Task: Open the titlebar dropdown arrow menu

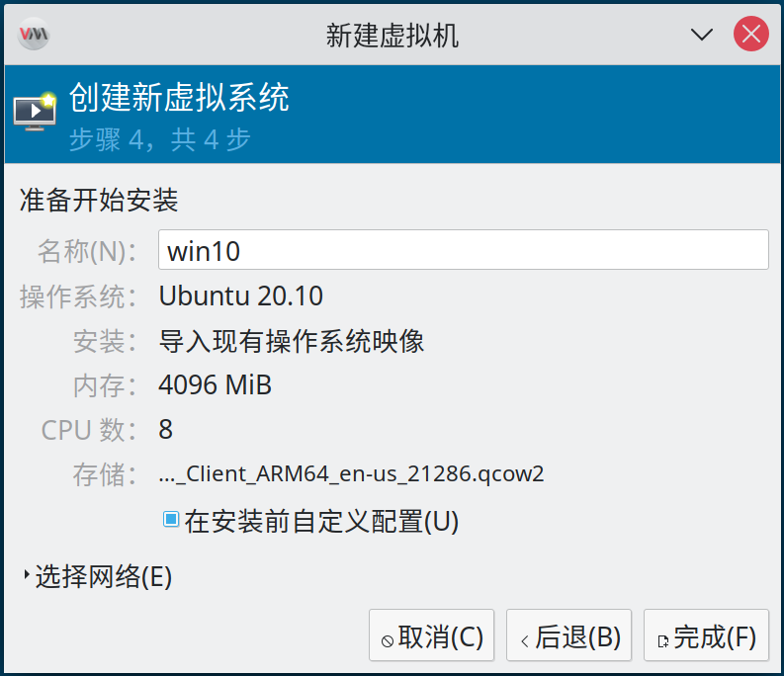Action: click(702, 35)
